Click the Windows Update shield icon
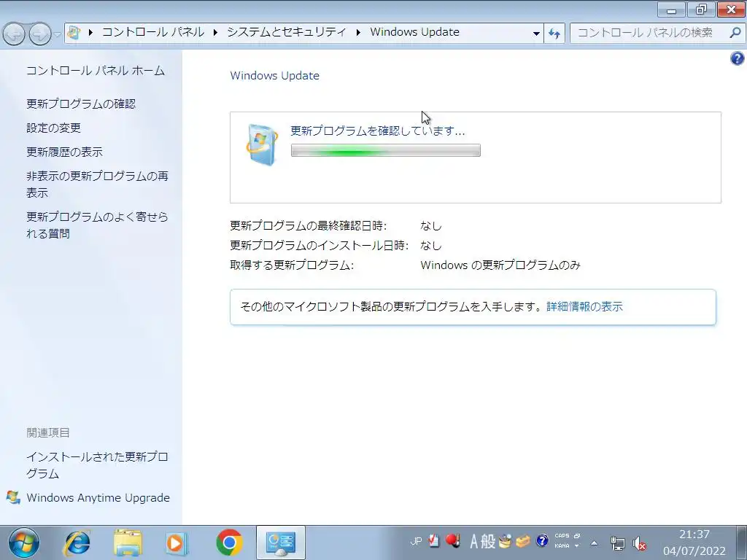This screenshot has height=560, width=747. click(x=262, y=145)
